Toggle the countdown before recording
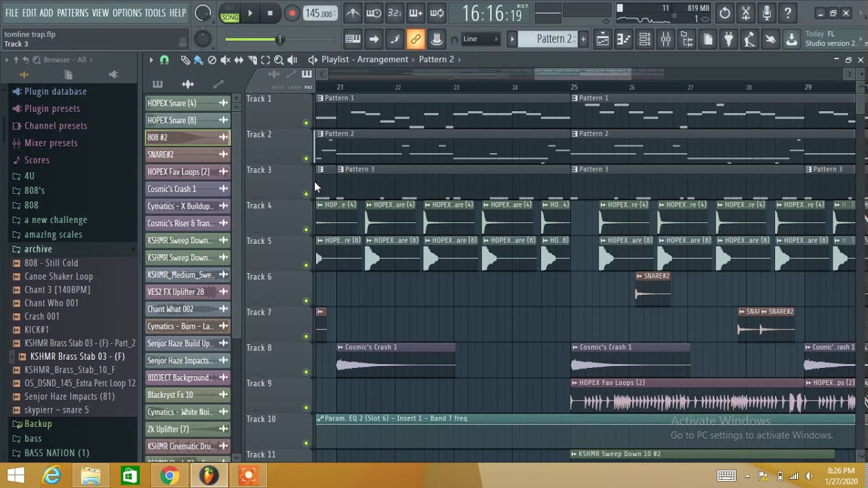 (x=395, y=13)
